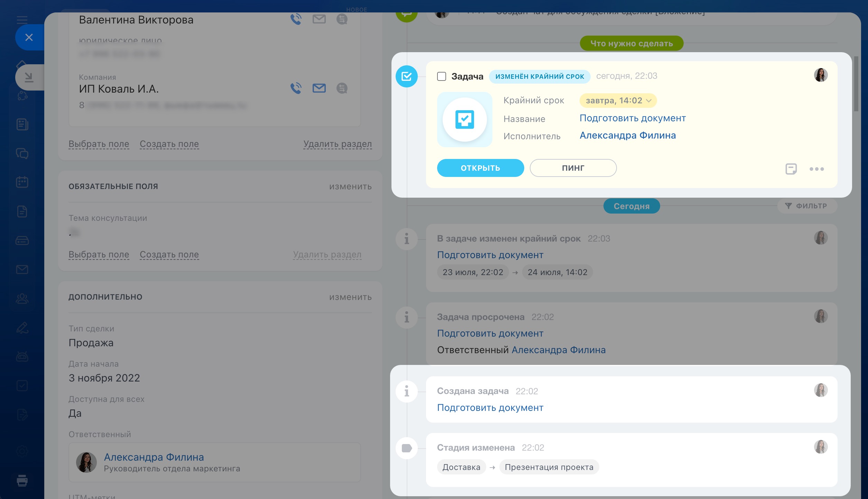
Task: Open the settings gear icon in the sidebar
Action: pos(22,451)
